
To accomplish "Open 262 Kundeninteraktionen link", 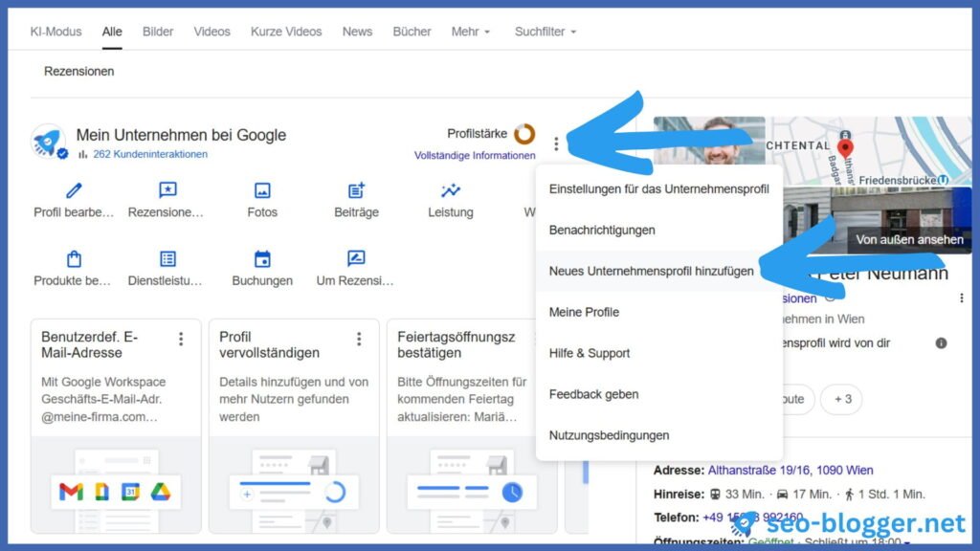I will pos(150,154).
